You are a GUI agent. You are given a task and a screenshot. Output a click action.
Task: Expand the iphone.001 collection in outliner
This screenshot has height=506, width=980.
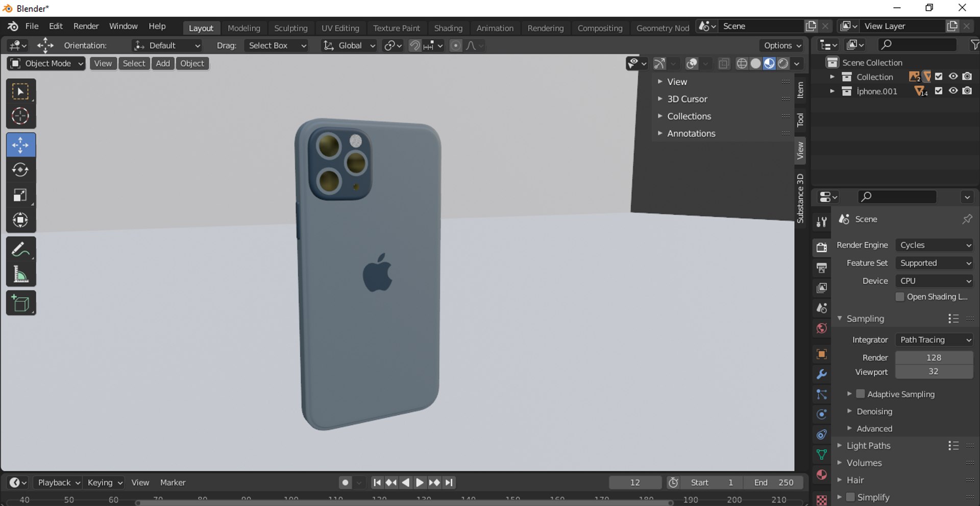point(832,91)
